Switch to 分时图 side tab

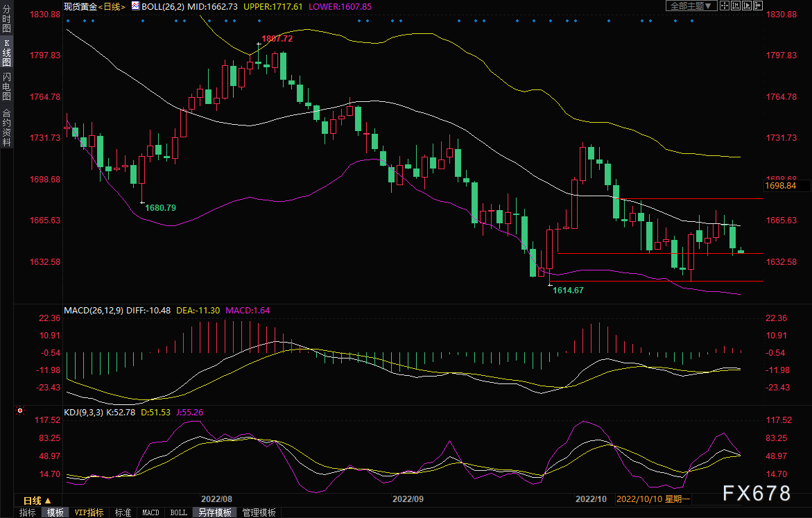click(x=6, y=19)
